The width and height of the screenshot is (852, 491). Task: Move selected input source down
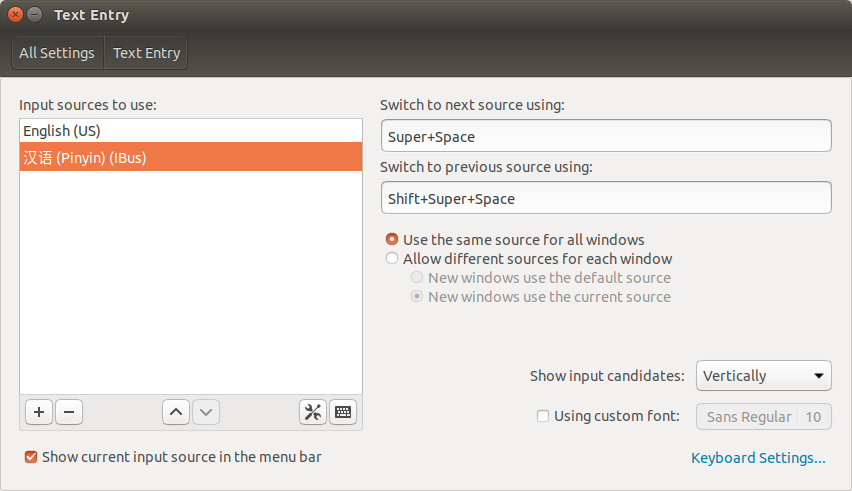pyautogui.click(x=206, y=412)
